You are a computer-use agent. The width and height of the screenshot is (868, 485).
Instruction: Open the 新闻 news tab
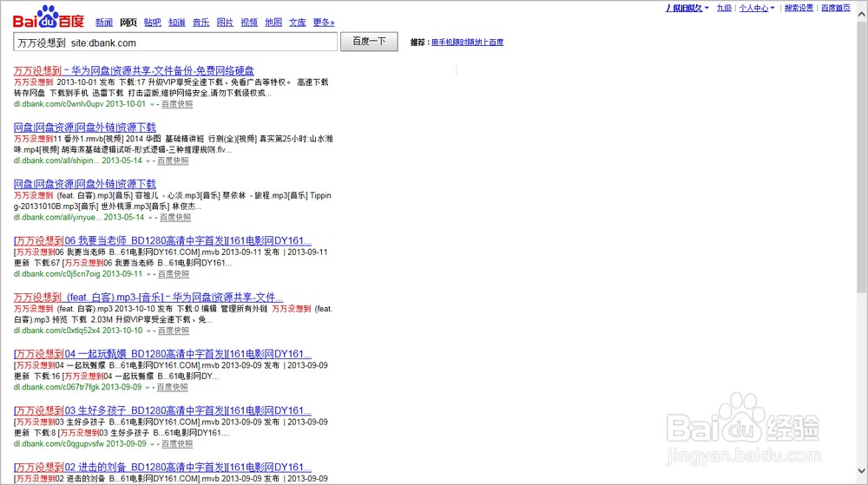104,23
